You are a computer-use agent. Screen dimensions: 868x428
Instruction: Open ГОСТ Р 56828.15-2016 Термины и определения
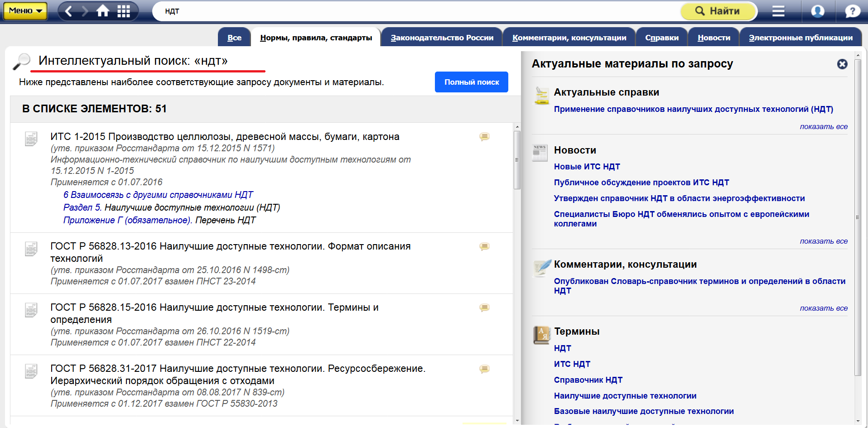pyautogui.click(x=215, y=313)
